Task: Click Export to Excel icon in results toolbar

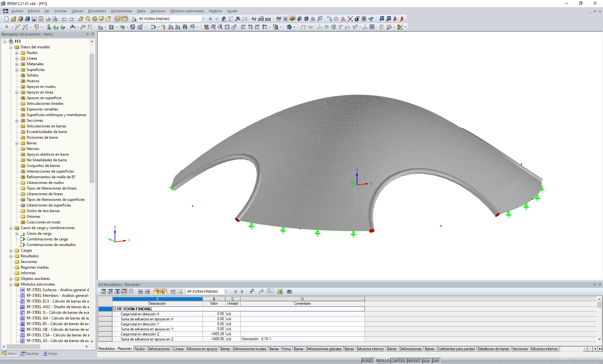Action: point(280,292)
